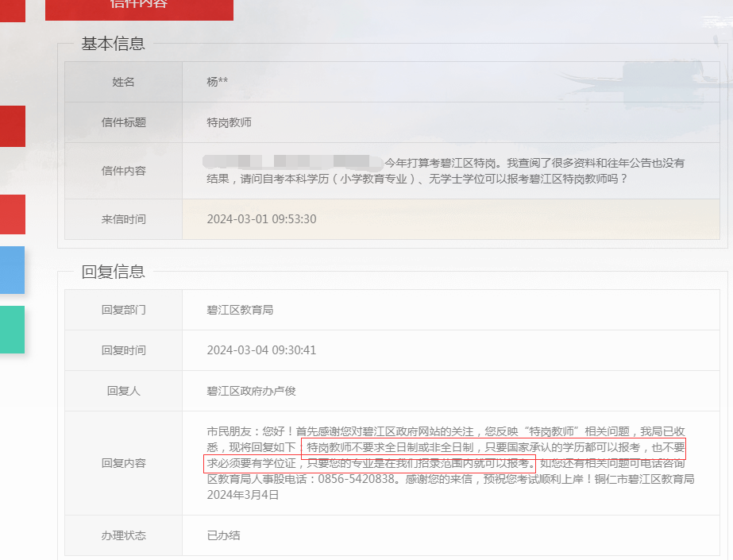The width and height of the screenshot is (733, 560).
Task: Click the replier name 碧江区政府办卢俊
Action: click(x=251, y=391)
